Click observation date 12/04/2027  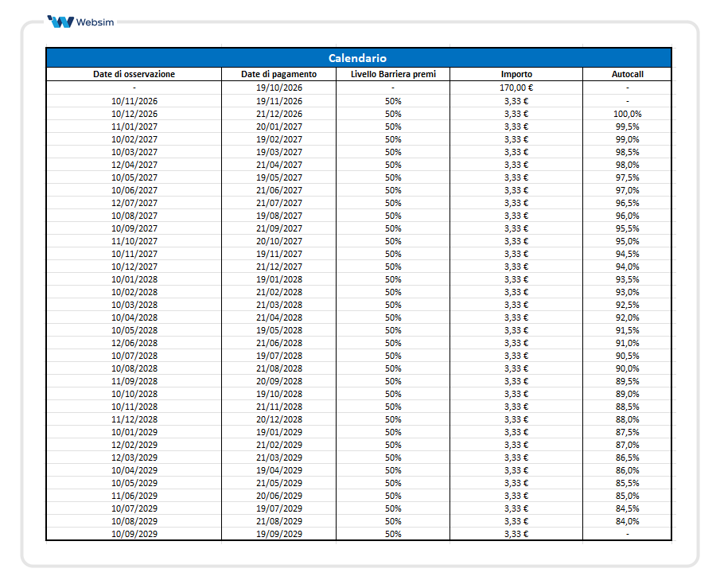(134, 165)
